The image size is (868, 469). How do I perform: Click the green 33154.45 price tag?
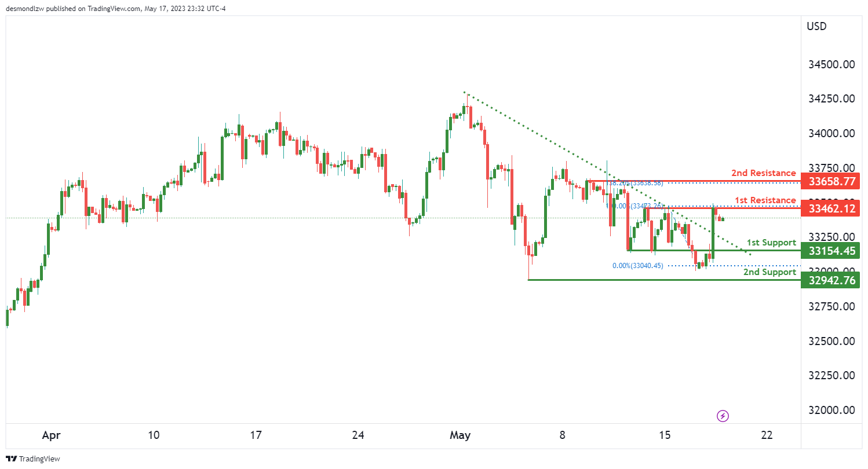click(830, 250)
